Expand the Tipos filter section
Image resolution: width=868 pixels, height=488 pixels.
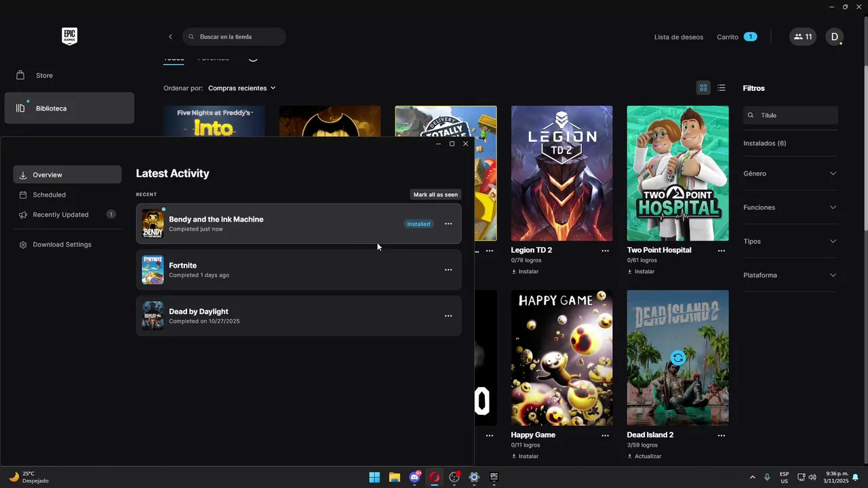(790, 241)
